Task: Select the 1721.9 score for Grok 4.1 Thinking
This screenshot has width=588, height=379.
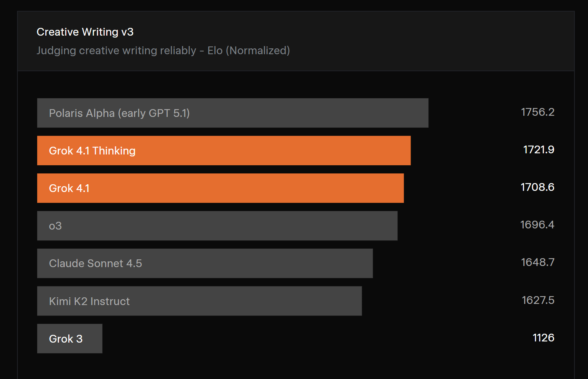Action: [538, 150]
